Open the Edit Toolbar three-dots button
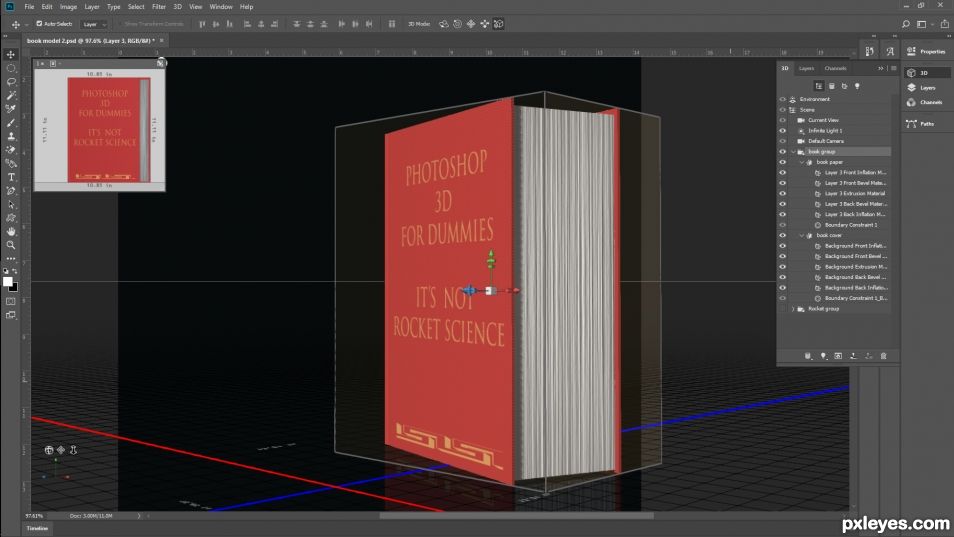The image size is (954, 537). 11,258
